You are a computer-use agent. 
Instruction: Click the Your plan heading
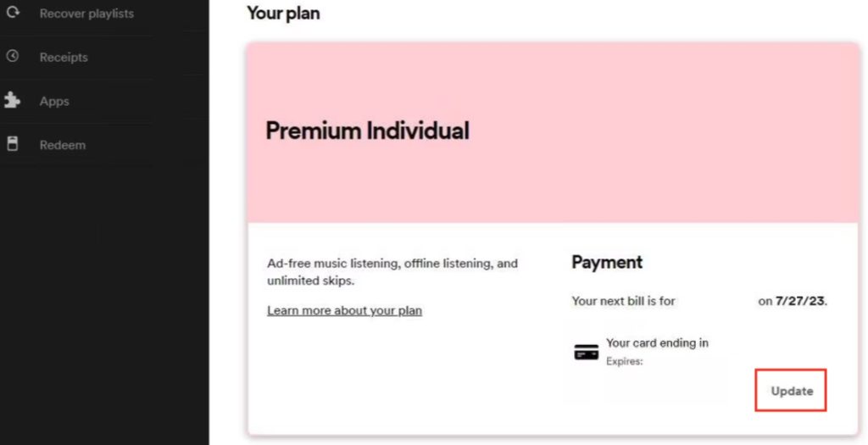point(283,14)
